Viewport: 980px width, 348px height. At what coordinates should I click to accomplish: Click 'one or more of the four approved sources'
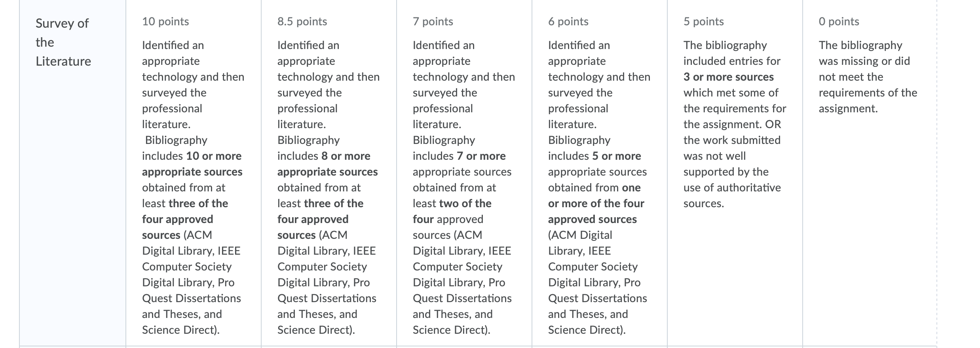[596, 203]
